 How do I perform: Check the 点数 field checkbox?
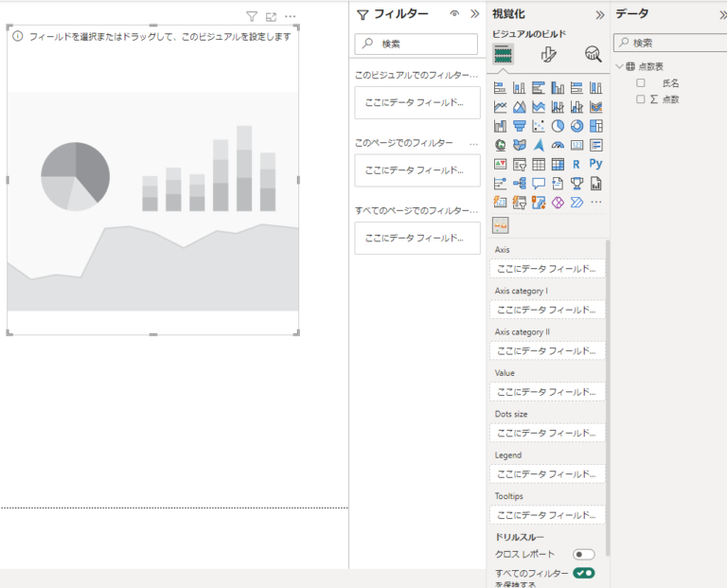[641, 98]
